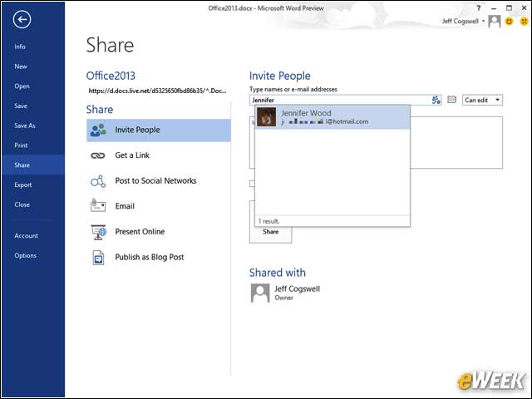This screenshot has width=532, height=399.
Task: Choose Get a Link option
Action: [132, 155]
